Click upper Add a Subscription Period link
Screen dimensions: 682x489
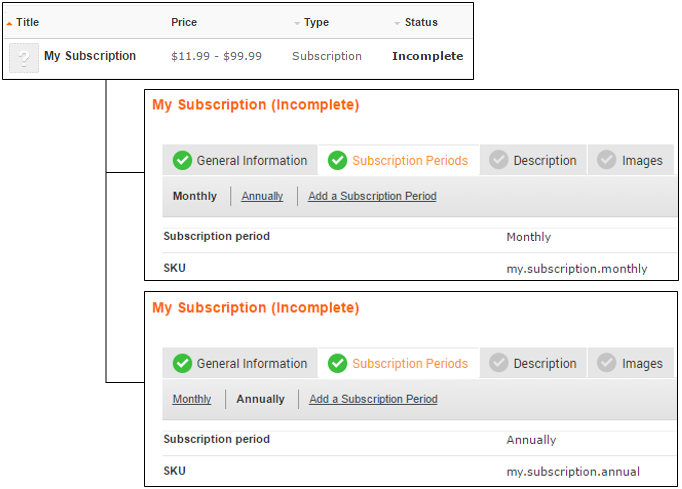[x=372, y=196]
